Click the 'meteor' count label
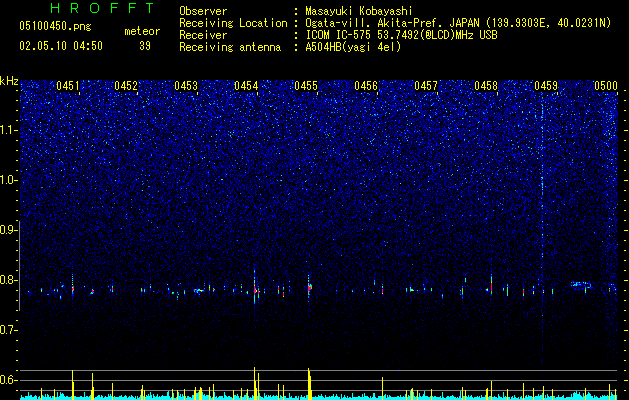 (x=142, y=31)
